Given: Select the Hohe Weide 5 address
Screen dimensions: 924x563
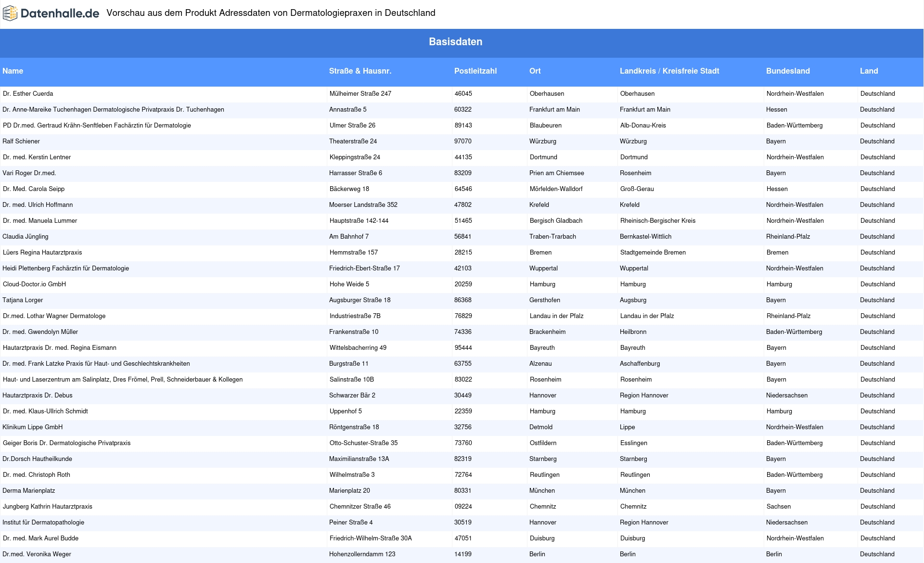Looking at the screenshot, I should (349, 284).
